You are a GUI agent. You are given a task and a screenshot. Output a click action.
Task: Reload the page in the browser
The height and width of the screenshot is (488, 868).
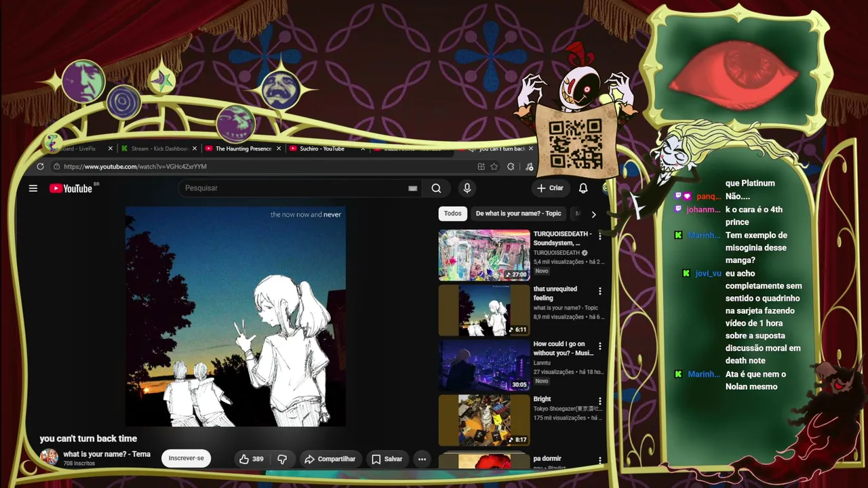(x=41, y=167)
